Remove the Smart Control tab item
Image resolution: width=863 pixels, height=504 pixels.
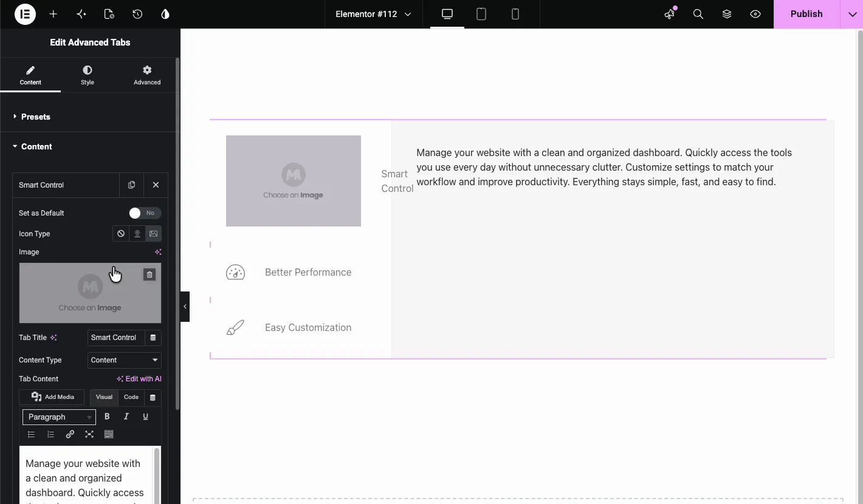click(156, 185)
